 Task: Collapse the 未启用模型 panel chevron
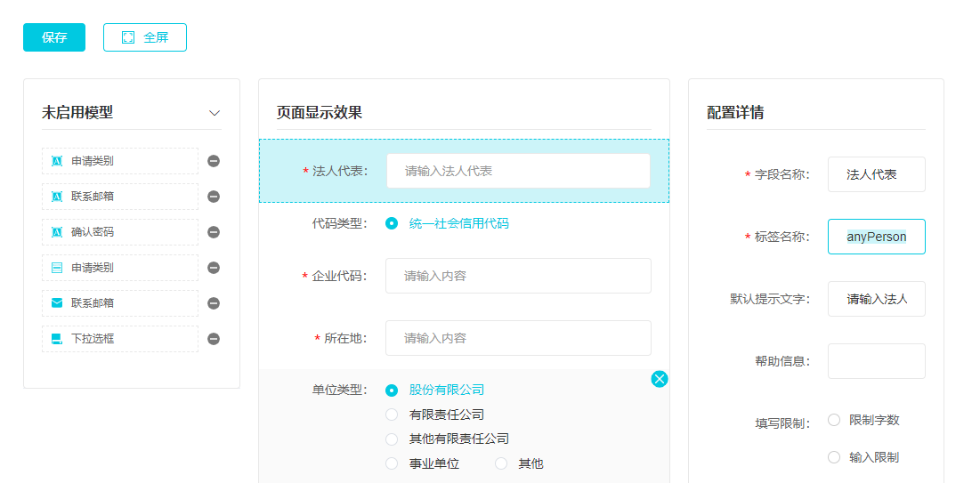click(x=214, y=113)
